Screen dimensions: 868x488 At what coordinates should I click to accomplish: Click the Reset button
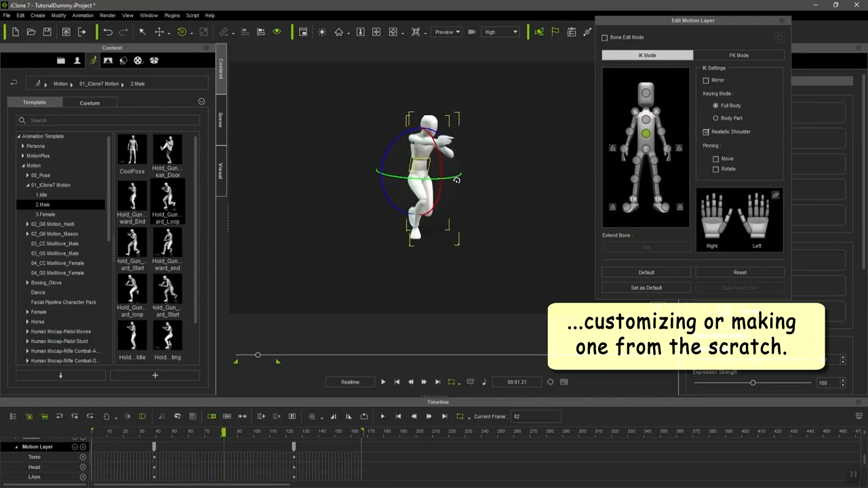pos(740,272)
